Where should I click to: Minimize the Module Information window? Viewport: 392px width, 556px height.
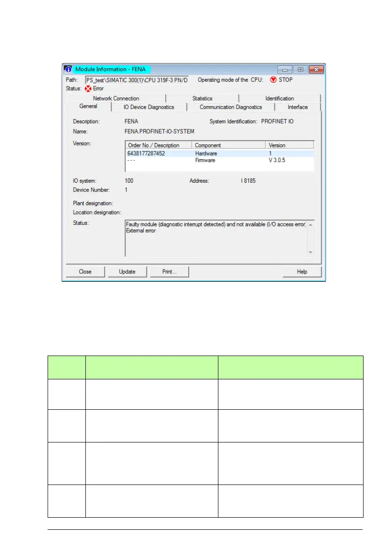[x=285, y=70]
